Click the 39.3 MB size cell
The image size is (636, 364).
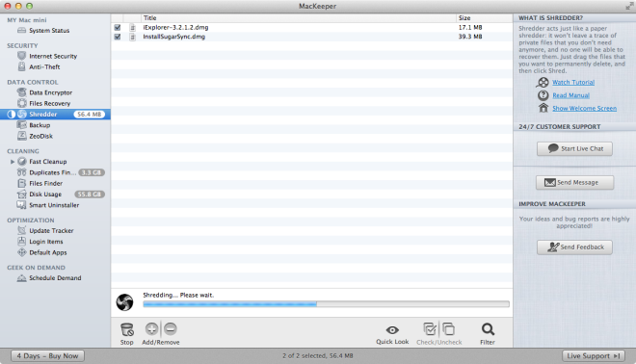[470, 37]
